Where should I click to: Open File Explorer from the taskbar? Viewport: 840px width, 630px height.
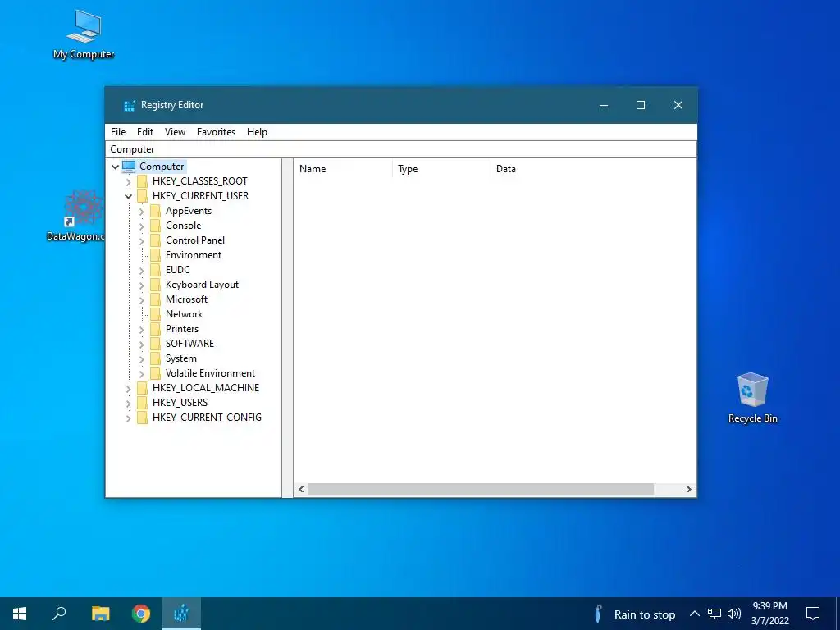100,614
